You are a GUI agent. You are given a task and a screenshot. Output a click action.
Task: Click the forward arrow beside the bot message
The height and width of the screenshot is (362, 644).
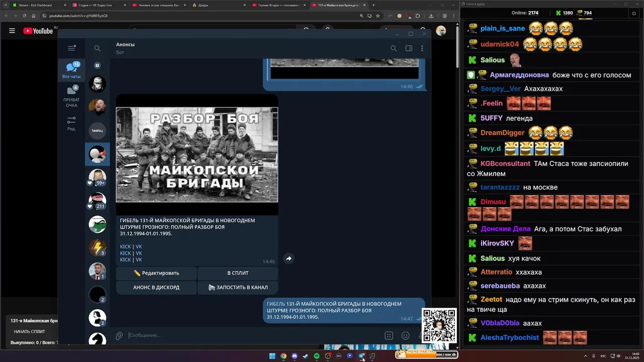(x=289, y=258)
